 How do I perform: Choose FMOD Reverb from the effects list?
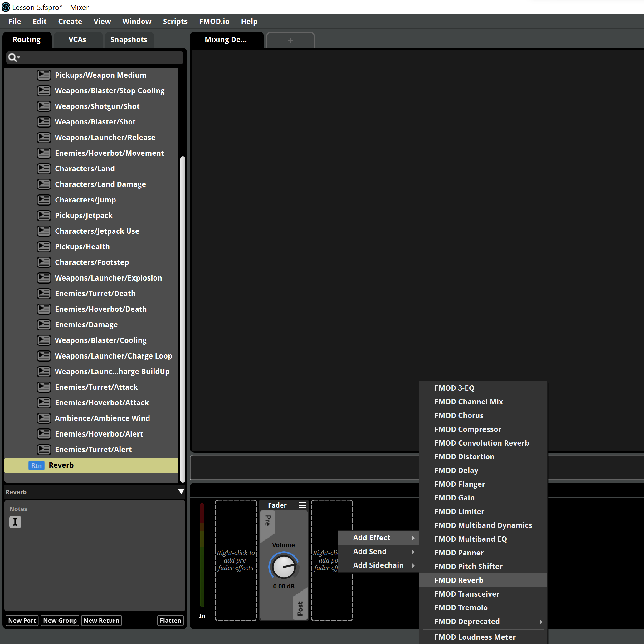(483, 580)
